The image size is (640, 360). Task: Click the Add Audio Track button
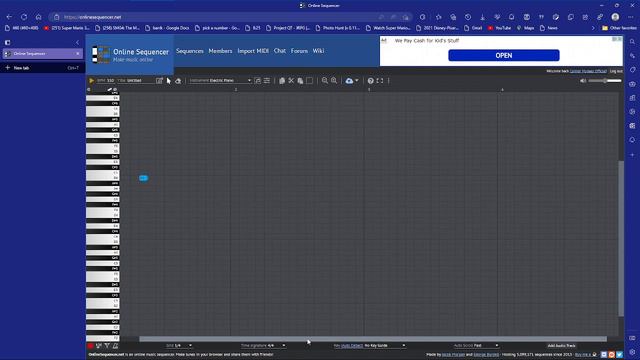click(x=562, y=346)
